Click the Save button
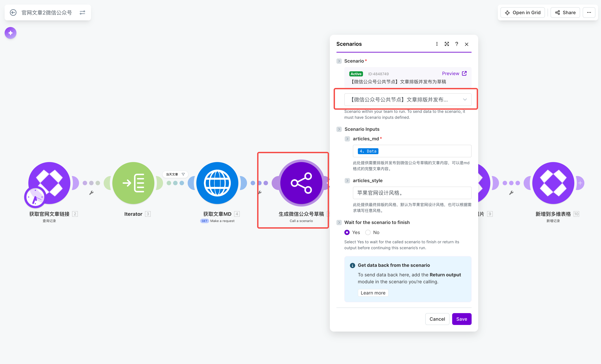The height and width of the screenshot is (364, 601). 462,319
